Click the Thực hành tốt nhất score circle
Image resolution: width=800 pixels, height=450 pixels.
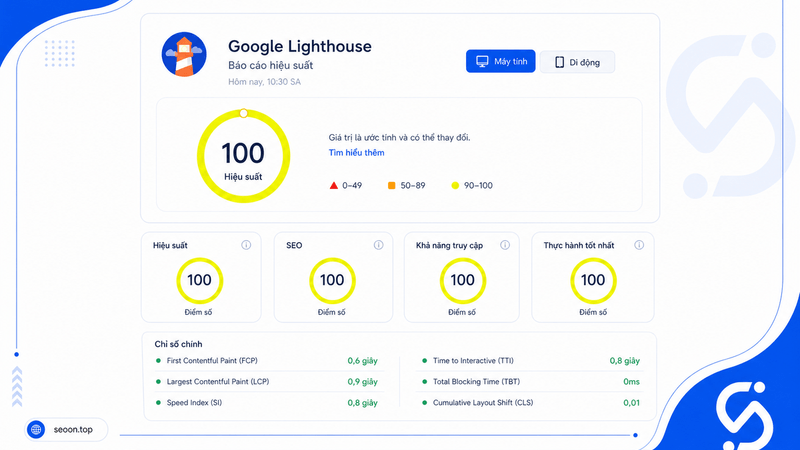[x=593, y=281]
